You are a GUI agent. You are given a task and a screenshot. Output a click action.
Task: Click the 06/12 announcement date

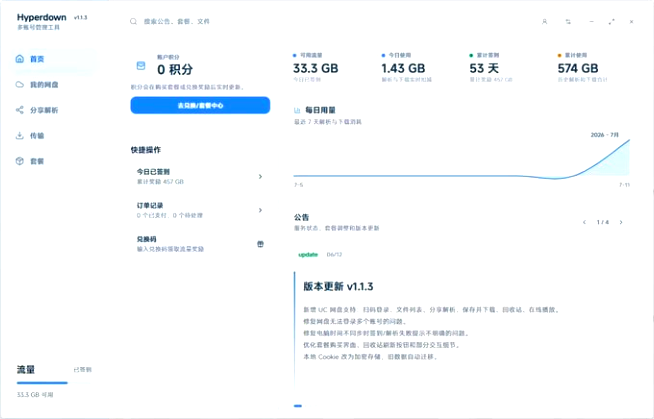point(334,255)
